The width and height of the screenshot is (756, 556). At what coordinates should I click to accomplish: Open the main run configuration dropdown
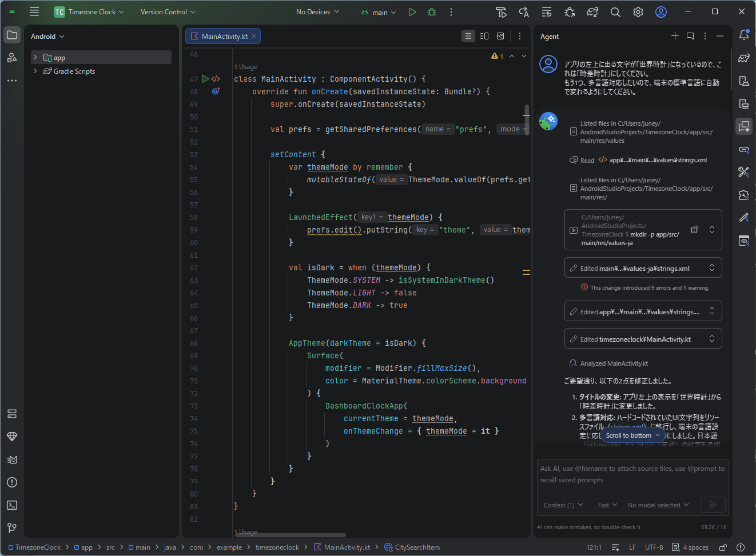tap(379, 12)
